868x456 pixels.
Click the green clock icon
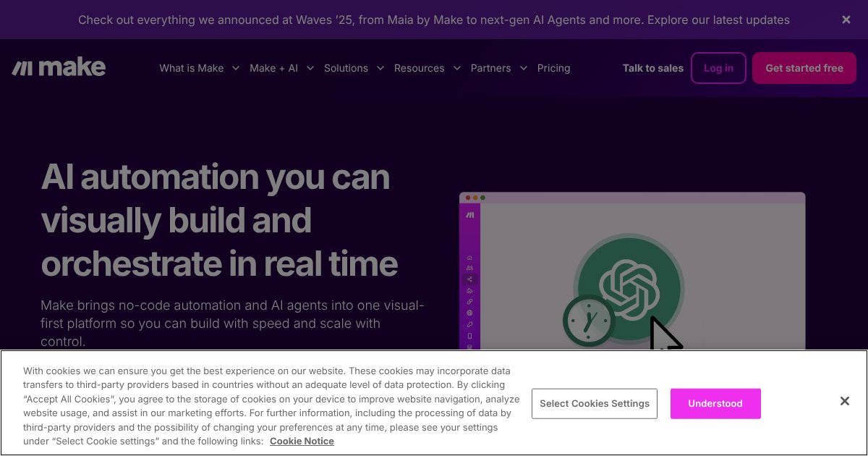click(x=589, y=320)
